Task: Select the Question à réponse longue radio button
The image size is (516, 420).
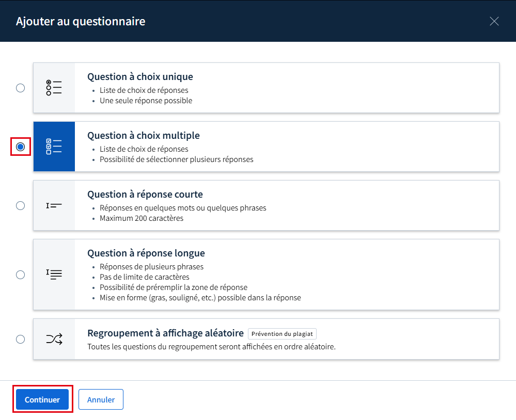Action: [21, 274]
